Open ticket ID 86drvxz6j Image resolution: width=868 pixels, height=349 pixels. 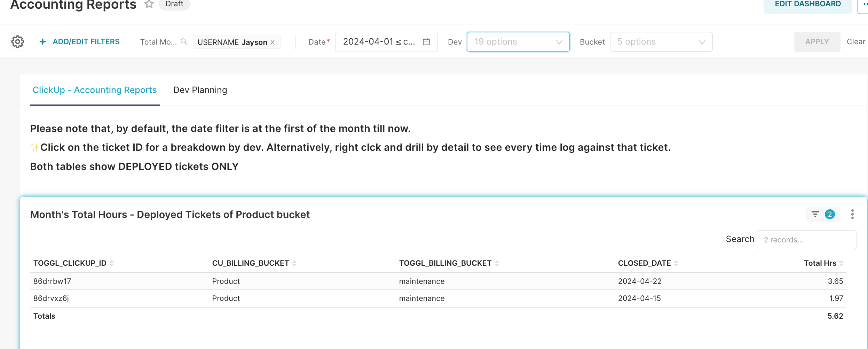pos(51,298)
